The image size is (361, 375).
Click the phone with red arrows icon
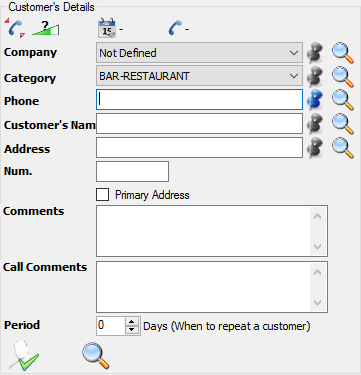coord(15,28)
